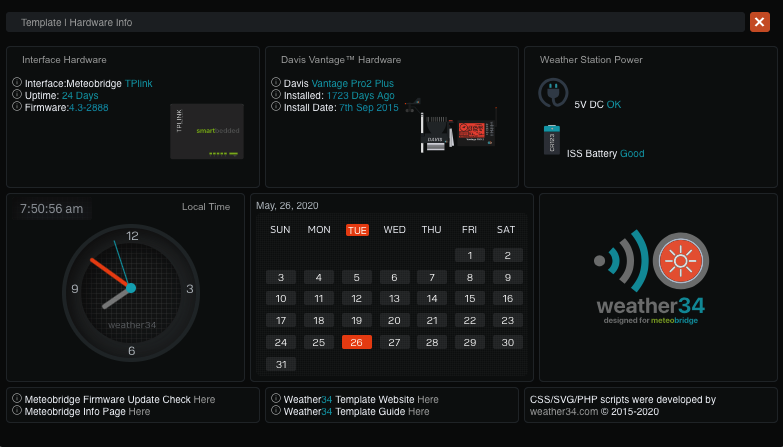Click the ISS battery icon

coord(552,140)
